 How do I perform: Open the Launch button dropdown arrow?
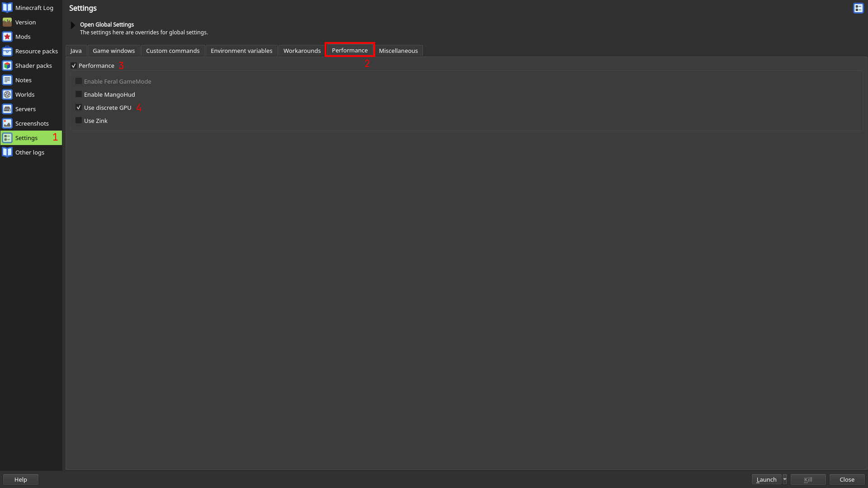click(784, 479)
